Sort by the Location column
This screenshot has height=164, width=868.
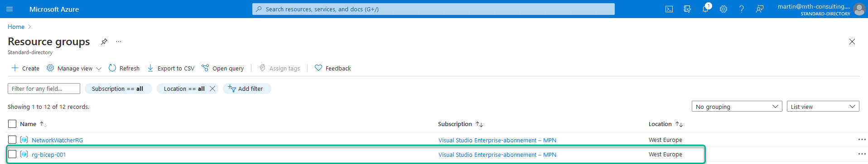click(x=665, y=124)
